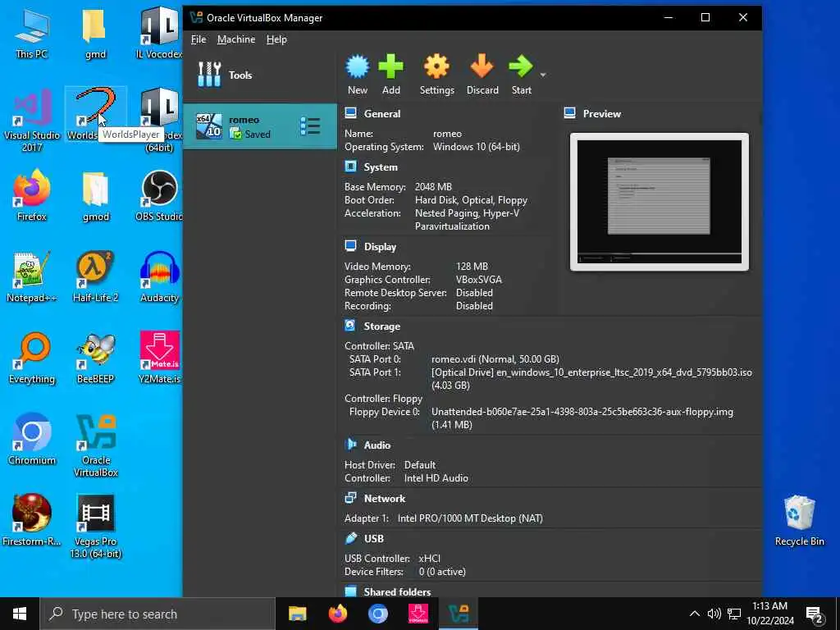Viewport: 840px width, 630px height.
Task: Open the Machine menu
Action: pyautogui.click(x=236, y=39)
